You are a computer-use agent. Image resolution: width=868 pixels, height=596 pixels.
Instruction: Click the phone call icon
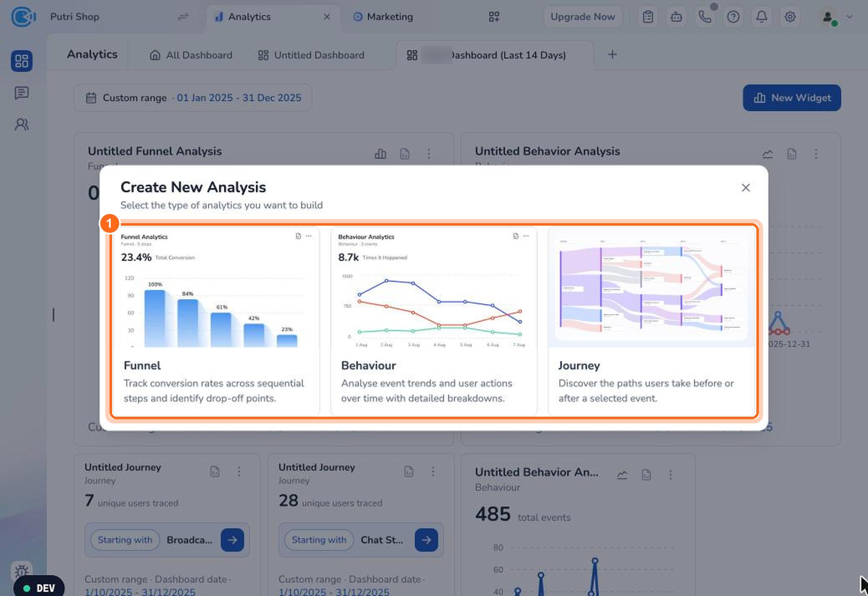point(705,17)
